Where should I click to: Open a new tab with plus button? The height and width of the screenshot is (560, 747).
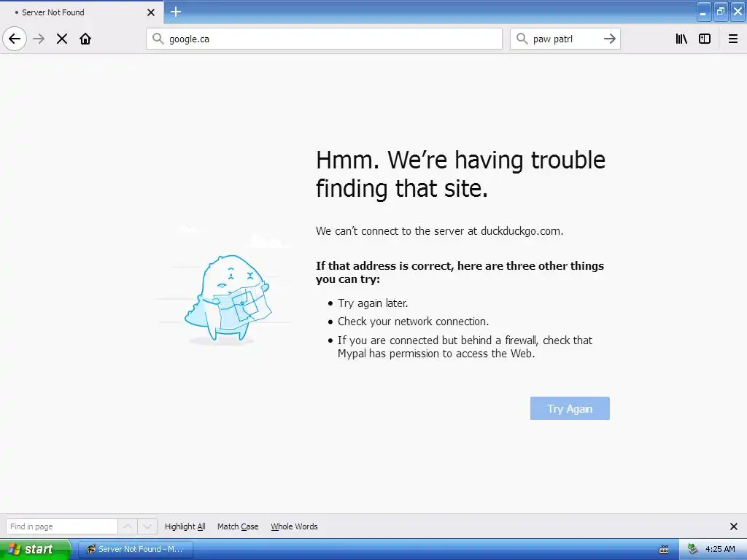pos(175,12)
